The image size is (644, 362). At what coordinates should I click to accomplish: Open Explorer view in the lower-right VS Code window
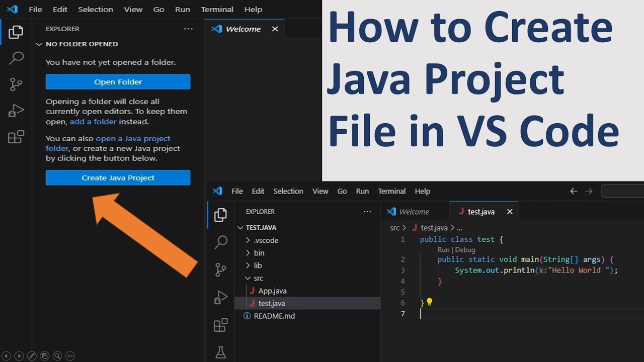[220, 215]
